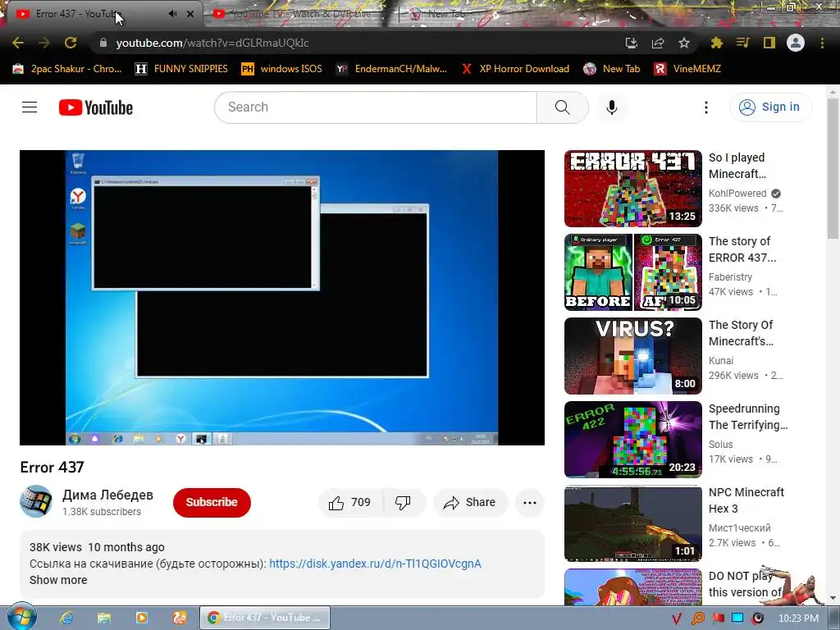Dislike the video with thumbs down
840x630 pixels.
pyautogui.click(x=403, y=503)
